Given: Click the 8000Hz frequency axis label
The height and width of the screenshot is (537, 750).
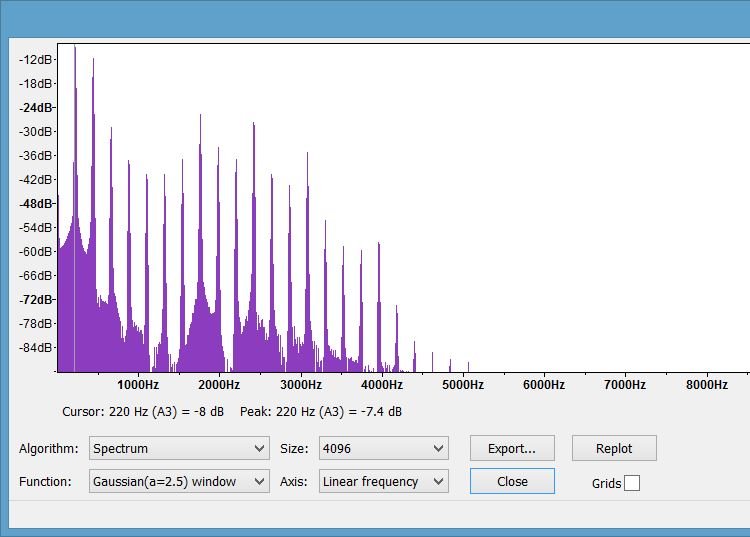Looking at the screenshot, I should (706, 385).
